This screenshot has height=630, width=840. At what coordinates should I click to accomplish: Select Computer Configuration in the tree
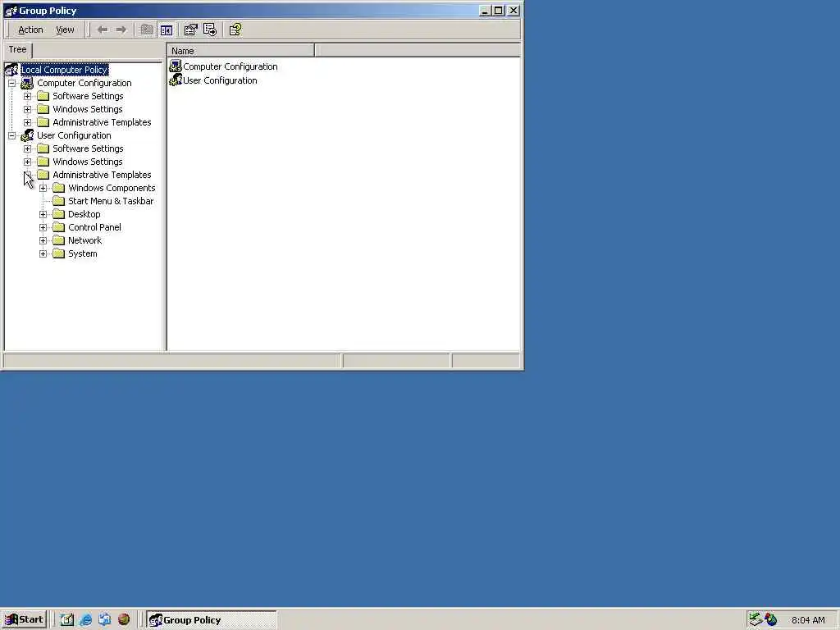tap(84, 83)
